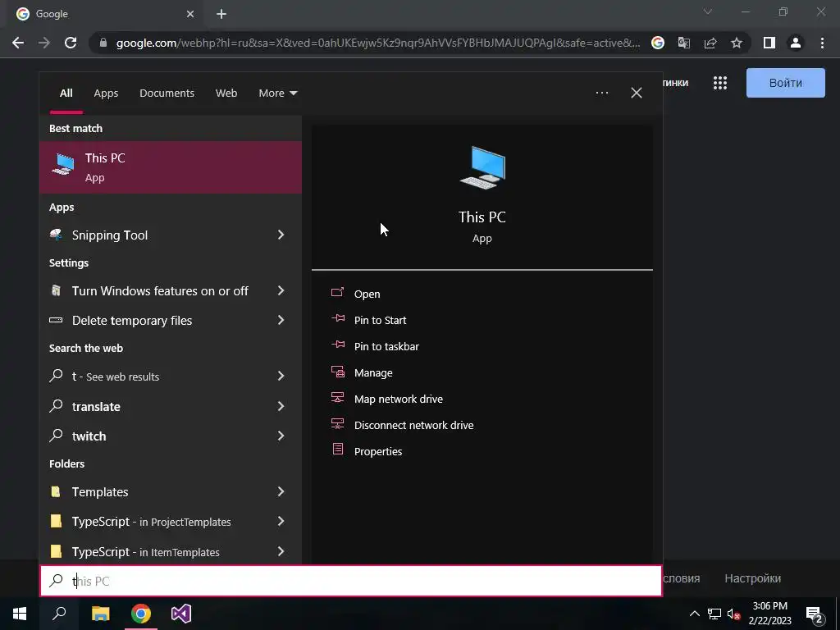
Task: Open the notifications action center
Action: coord(815,614)
